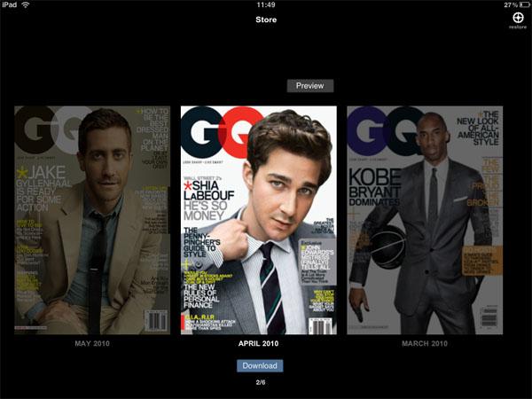The width and height of the screenshot is (532, 399).
Task: Click the Store title at top
Action: point(266,20)
